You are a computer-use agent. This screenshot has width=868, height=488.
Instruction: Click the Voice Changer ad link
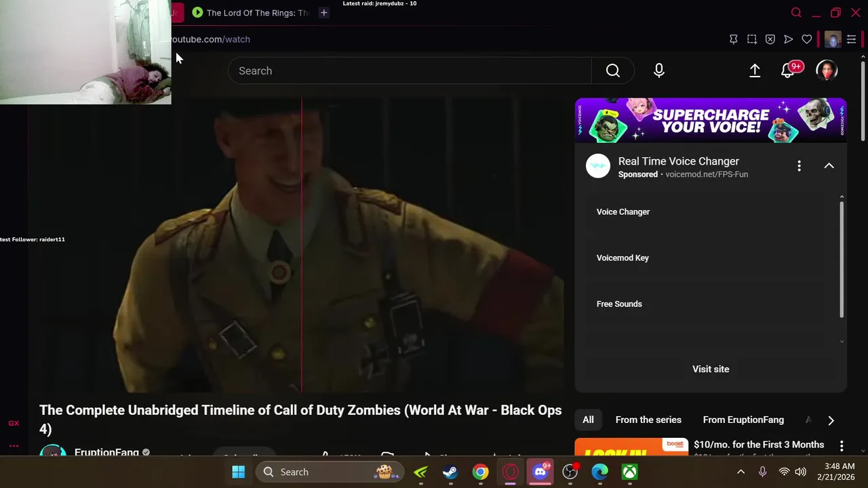(623, 211)
